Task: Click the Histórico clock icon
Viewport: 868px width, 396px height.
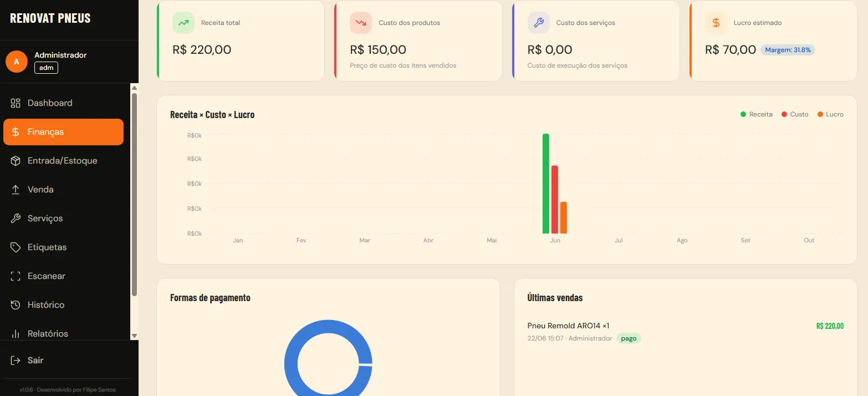Action: 16,305
